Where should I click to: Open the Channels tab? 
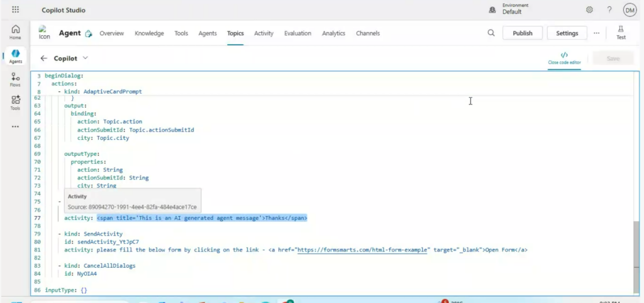[x=367, y=33]
